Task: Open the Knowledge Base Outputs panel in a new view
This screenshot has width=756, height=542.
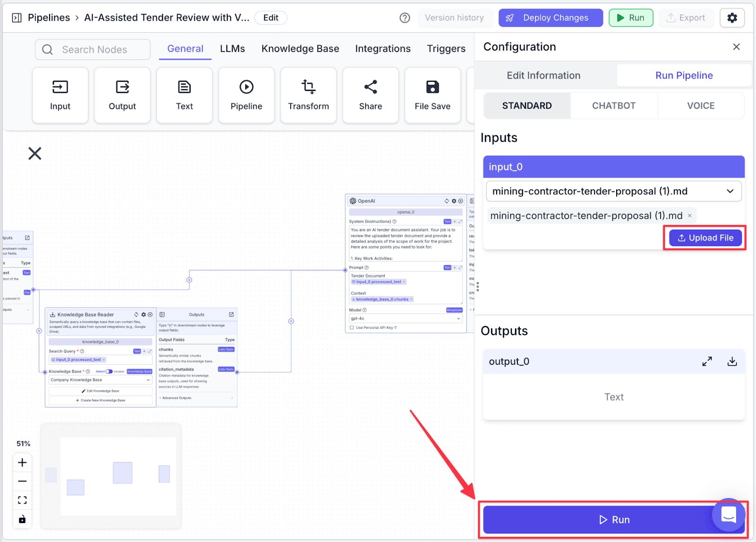Action: coord(232,315)
